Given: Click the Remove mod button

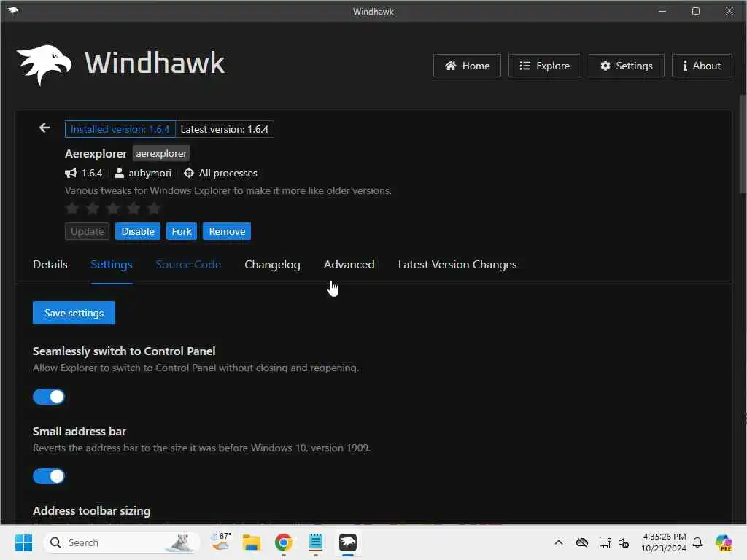Looking at the screenshot, I should coord(227,231).
